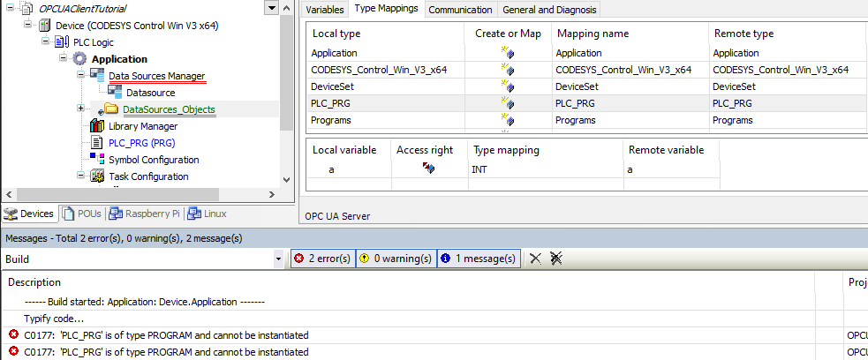Open the General and Diagnosis tab
Image resolution: width=868 pixels, height=360 pixels.
(x=549, y=10)
